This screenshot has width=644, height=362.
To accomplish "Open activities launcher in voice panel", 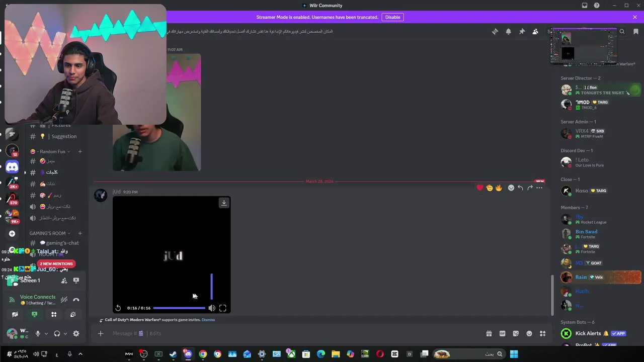I will [x=54, y=314].
